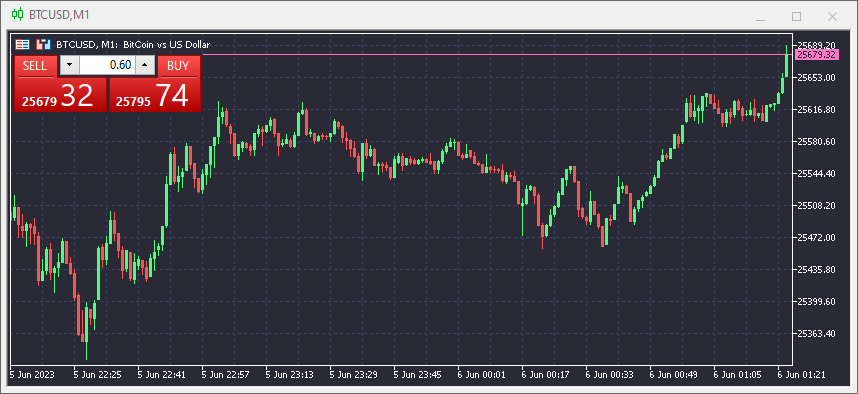Click the 5 Jun 2023 time label

[x=31, y=374]
